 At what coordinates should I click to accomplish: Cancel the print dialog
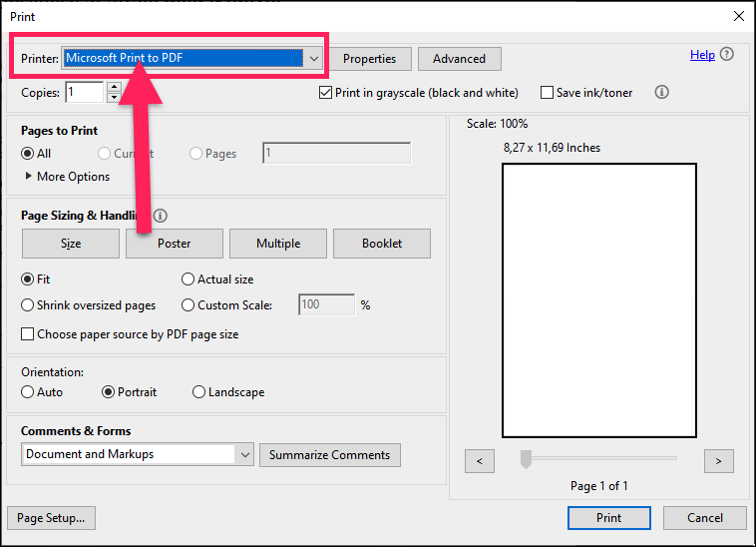pos(704,518)
